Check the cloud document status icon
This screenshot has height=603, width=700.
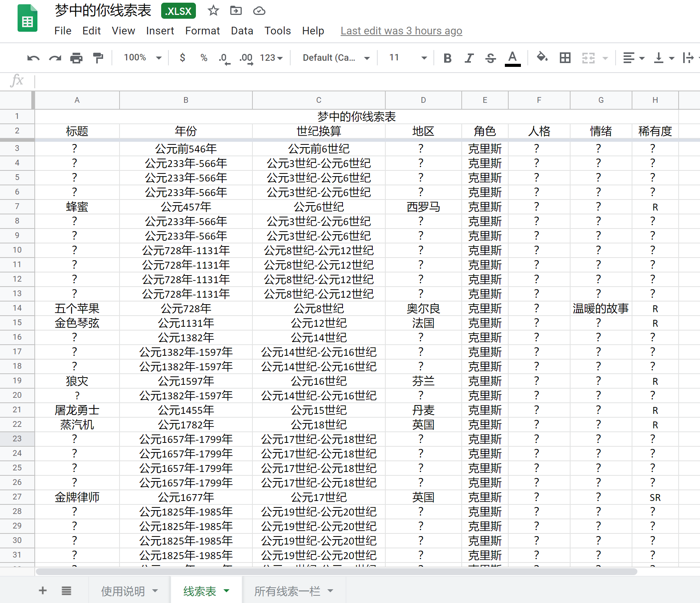pos(259,11)
